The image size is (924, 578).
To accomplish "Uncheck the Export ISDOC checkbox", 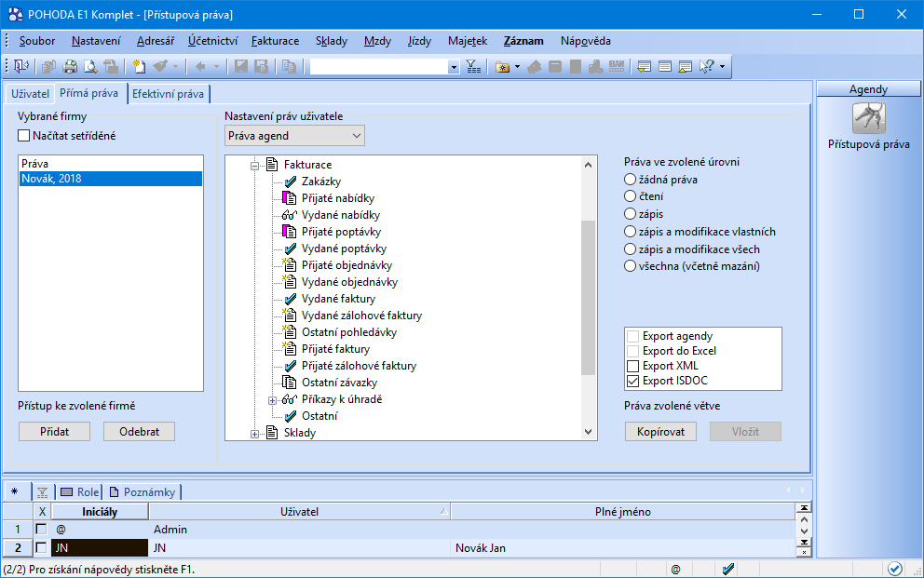I will click(x=632, y=381).
